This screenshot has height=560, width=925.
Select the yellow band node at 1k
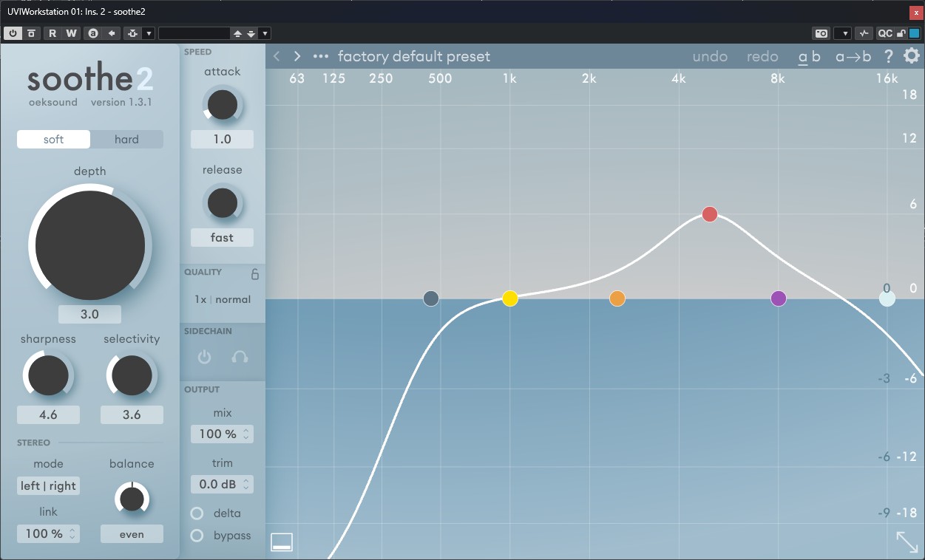tap(510, 298)
